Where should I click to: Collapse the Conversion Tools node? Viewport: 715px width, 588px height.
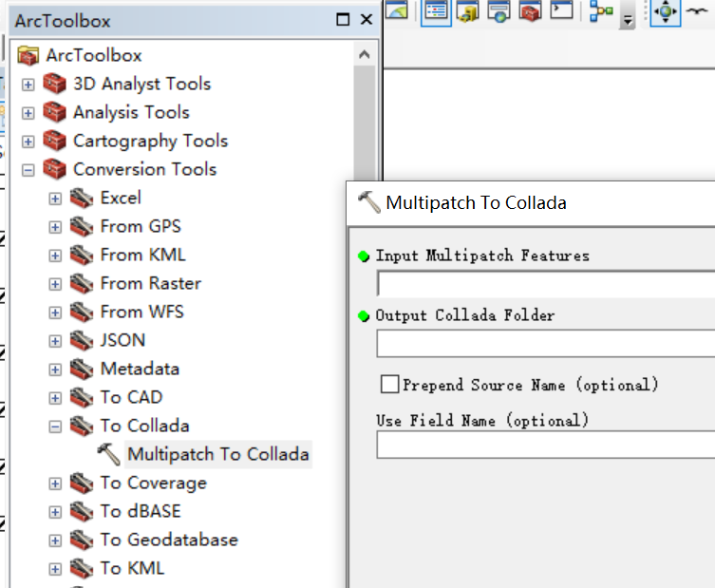28,170
